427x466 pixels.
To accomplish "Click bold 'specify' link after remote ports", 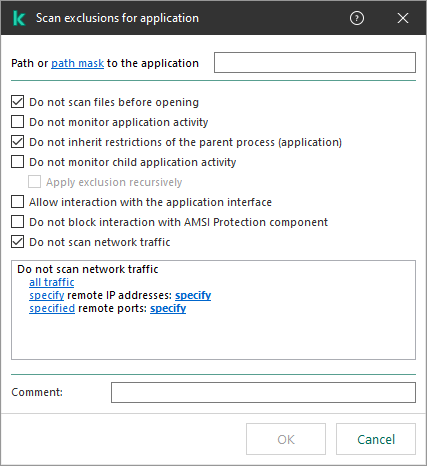I will point(168,308).
